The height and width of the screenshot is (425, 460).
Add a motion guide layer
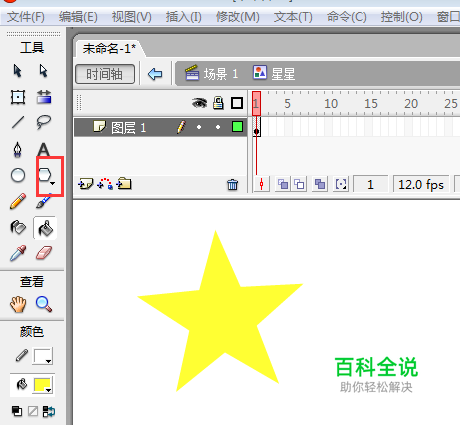tap(105, 184)
